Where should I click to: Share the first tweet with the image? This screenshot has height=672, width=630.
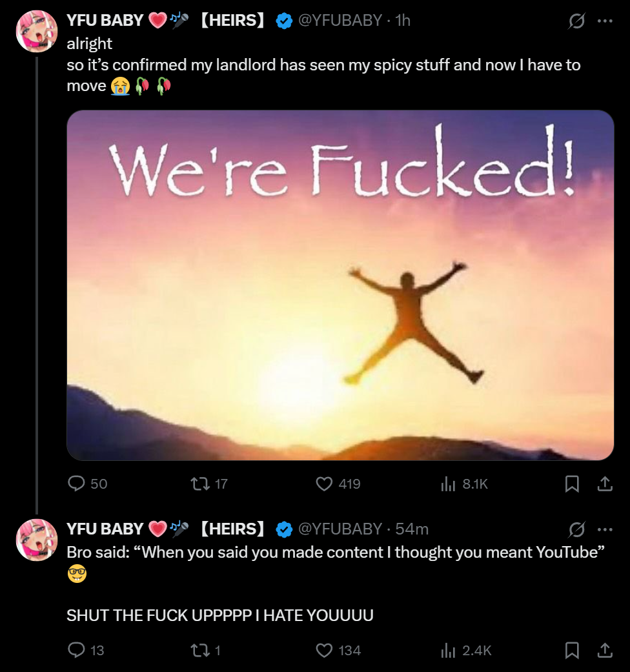(x=604, y=484)
